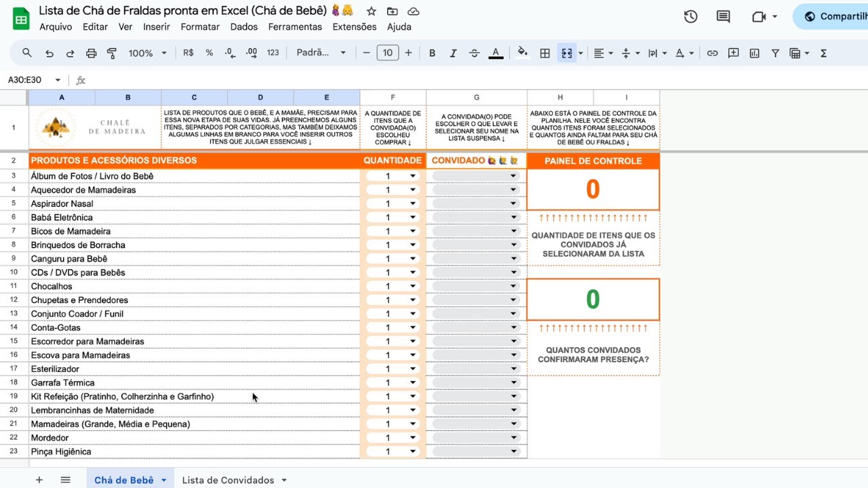This screenshot has width=868, height=488.
Task: Decrease the font size
Action: click(x=366, y=53)
